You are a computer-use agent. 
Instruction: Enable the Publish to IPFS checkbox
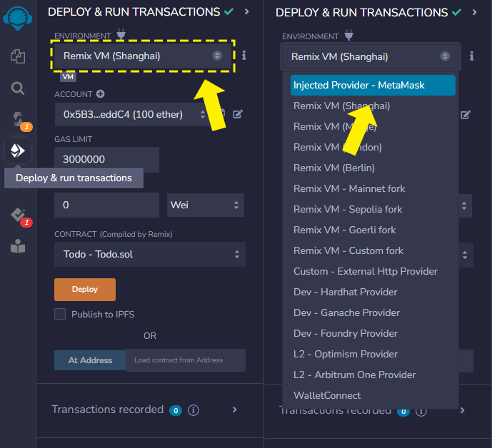pos(60,314)
